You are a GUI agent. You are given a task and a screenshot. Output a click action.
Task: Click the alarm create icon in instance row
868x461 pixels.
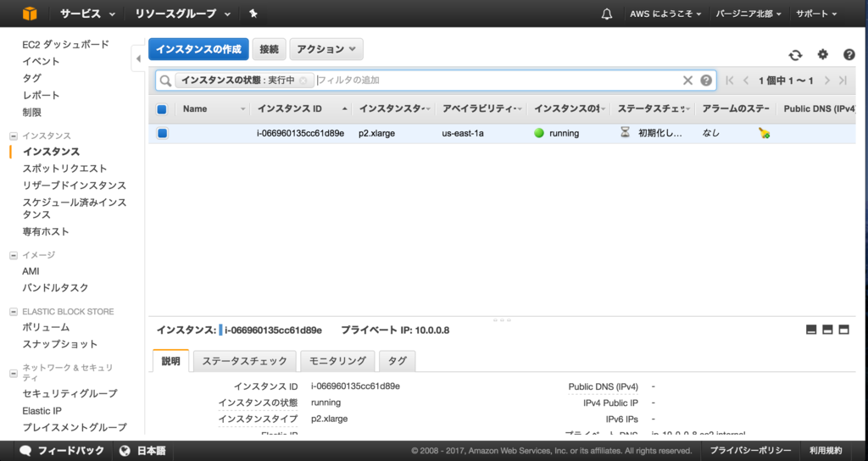tap(764, 133)
